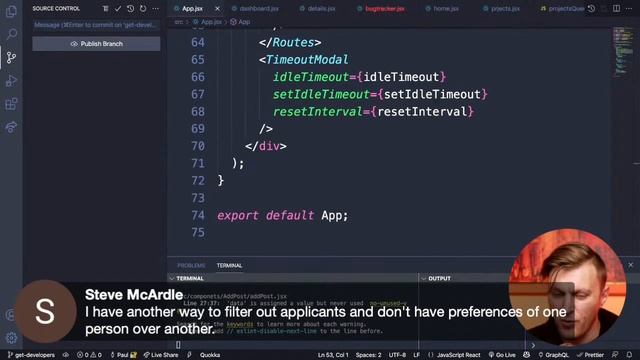
Task: Select the Source Control activity bar icon
Action: (x=11, y=57)
